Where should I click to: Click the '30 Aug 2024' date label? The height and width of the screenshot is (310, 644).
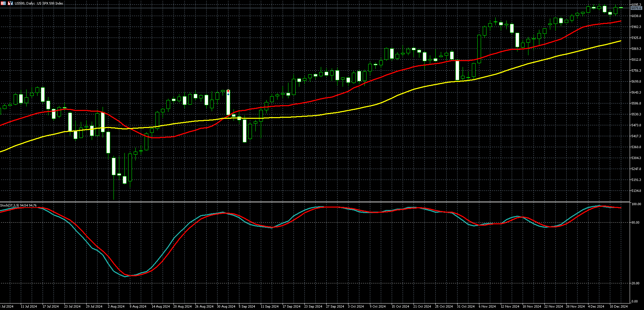point(226,307)
